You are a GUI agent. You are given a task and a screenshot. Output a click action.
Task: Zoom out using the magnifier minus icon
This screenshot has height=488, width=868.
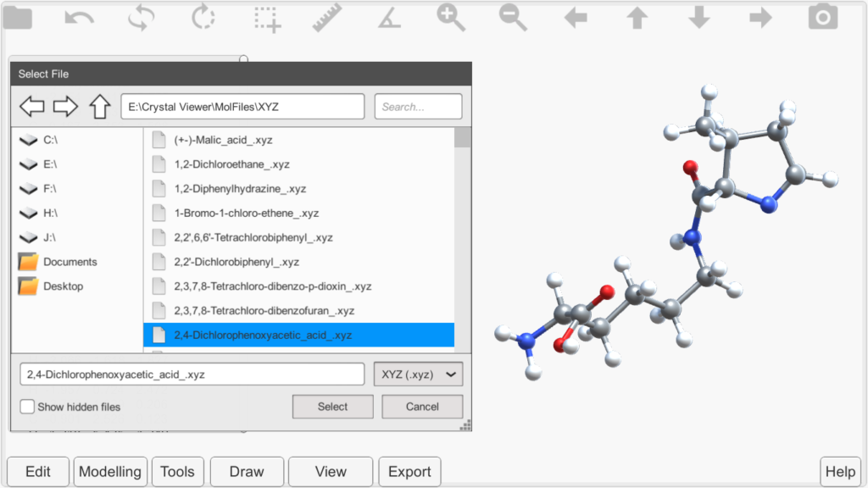[512, 19]
